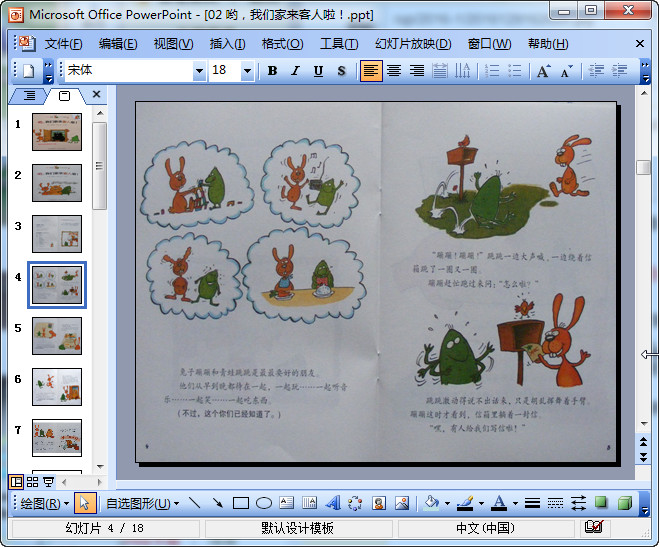
Task: Open 窗口(W) menu
Action: [x=490, y=44]
